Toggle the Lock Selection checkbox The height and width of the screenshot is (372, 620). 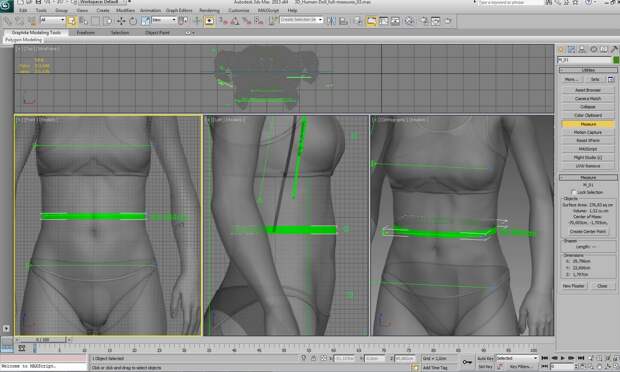574,192
